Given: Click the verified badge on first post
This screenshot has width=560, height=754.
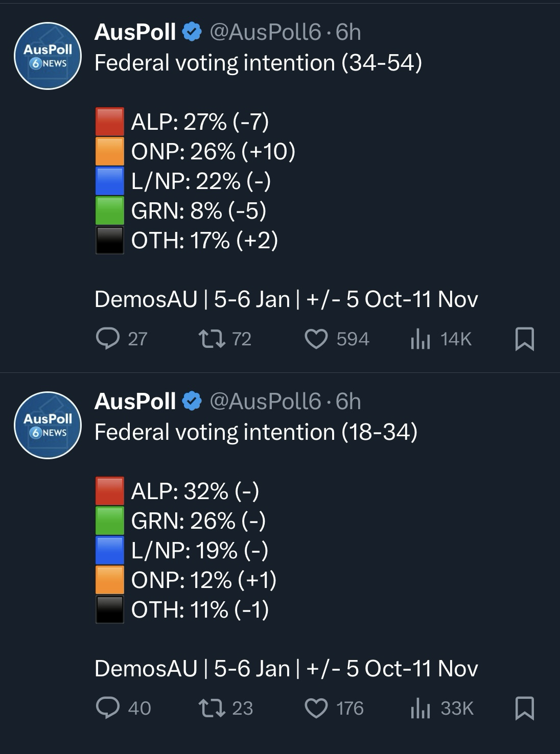Looking at the screenshot, I should tap(192, 32).
